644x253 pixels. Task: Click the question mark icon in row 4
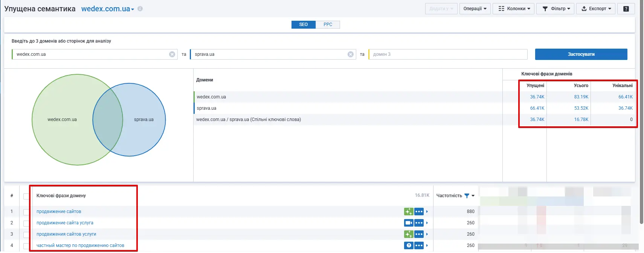tap(409, 245)
